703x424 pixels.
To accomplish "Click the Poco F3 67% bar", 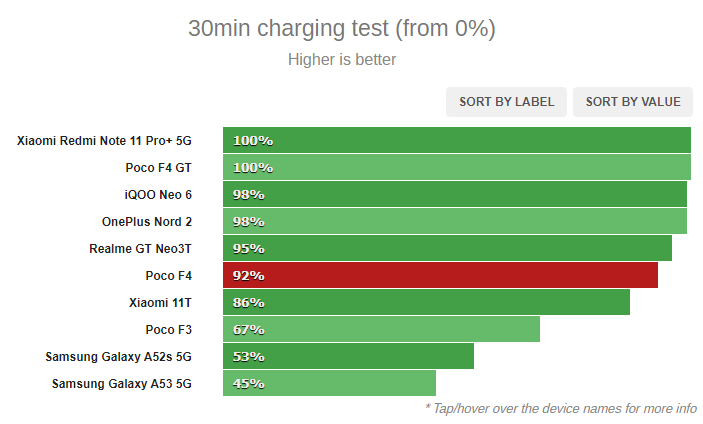I will [382, 329].
